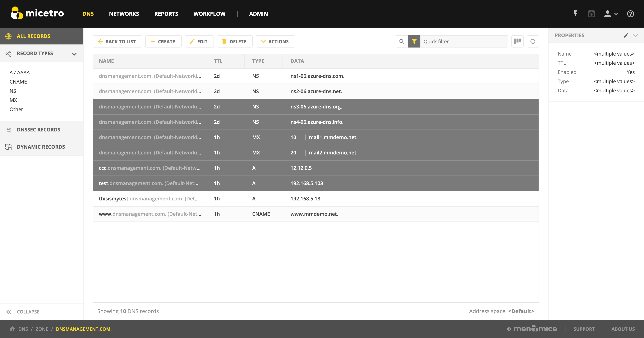Open the Actions dropdown
Screen dimensions: 644x338
[275, 42]
